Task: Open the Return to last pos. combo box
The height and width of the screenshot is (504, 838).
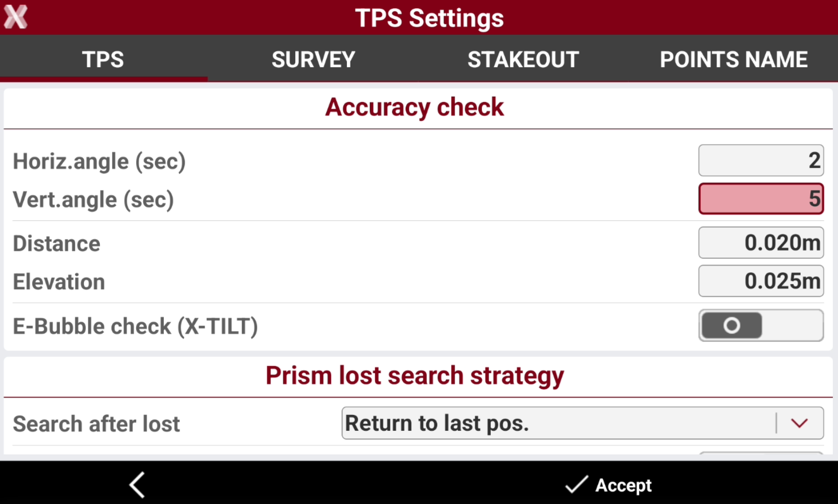Action: [582, 423]
